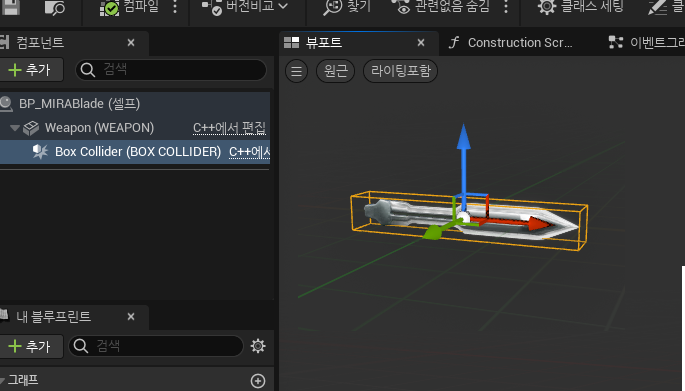Focus the component search field
This screenshot has height=391, width=685.
click(x=171, y=70)
